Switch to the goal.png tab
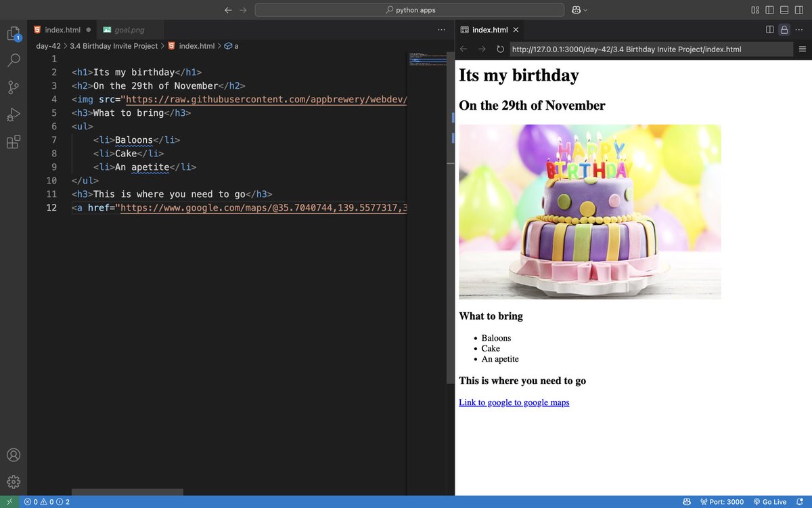 pos(129,30)
